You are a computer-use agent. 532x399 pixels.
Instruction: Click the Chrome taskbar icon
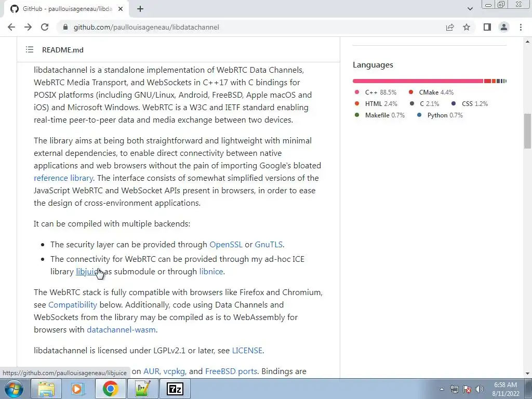110,389
